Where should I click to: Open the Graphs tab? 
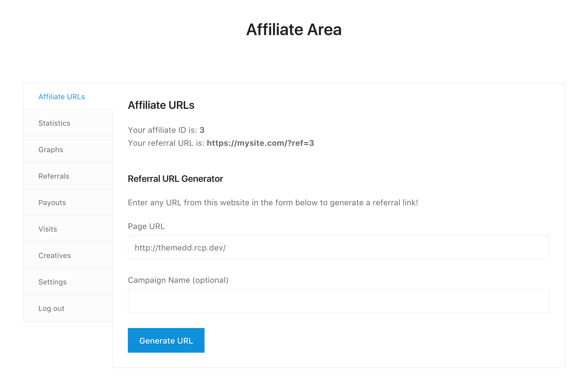click(51, 150)
